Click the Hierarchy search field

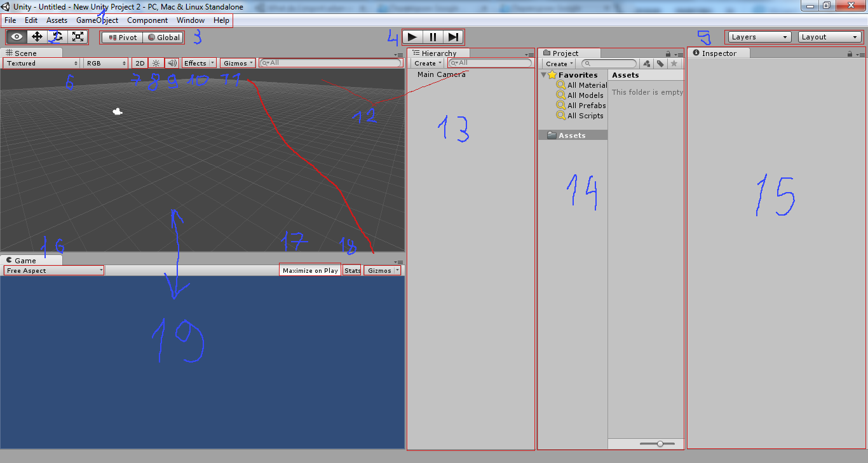tap(490, 63)
